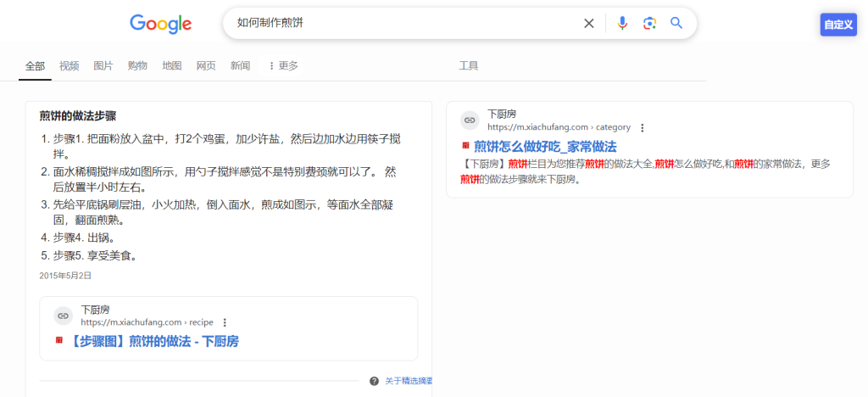Click link favicon of 下厨房 category result

point(470,120)
